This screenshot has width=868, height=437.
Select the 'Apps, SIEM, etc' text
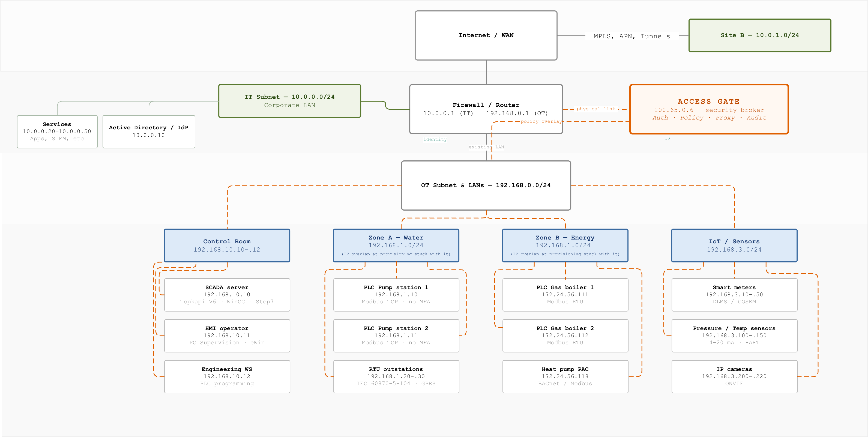[57, 139]
